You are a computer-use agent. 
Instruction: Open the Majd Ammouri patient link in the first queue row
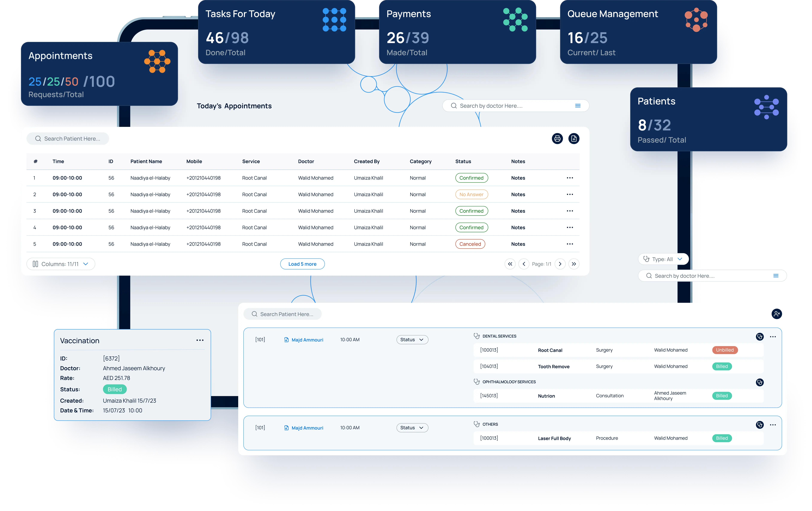(x=307, y=340)
